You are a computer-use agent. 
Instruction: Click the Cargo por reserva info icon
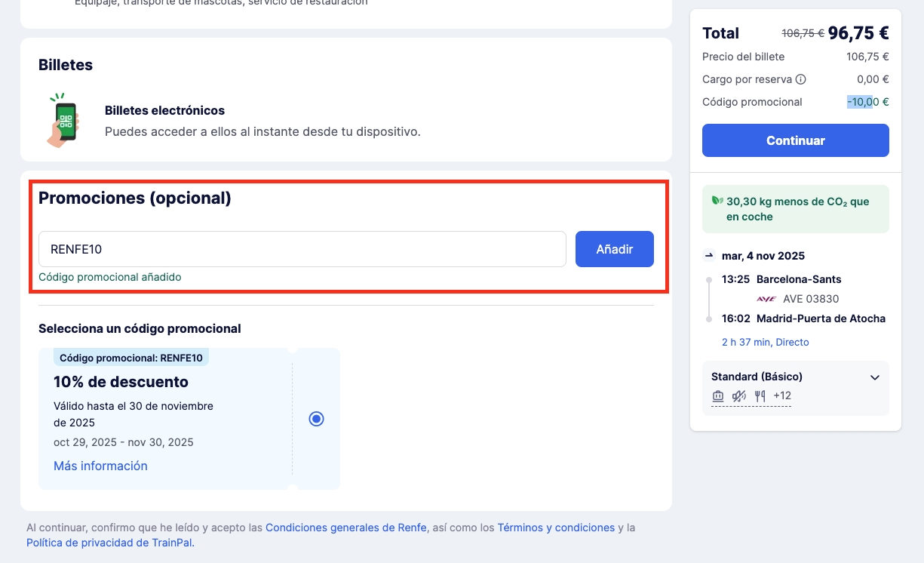tap(801, 79)
